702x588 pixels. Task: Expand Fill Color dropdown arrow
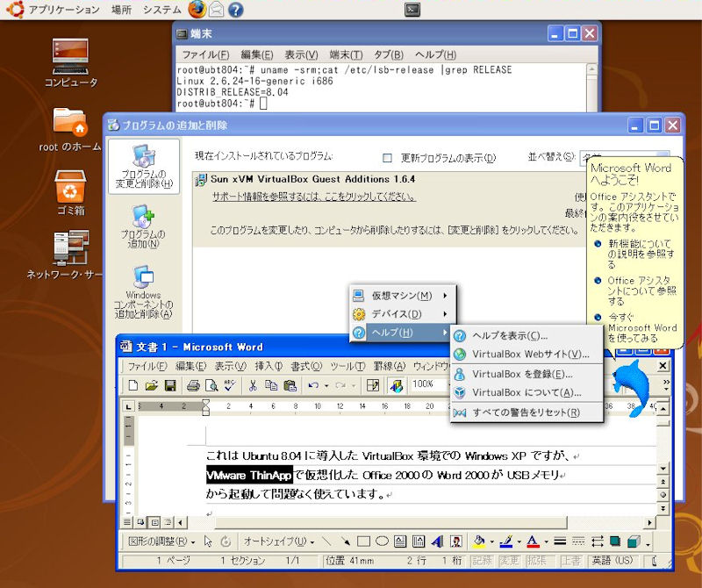[491, 542]
